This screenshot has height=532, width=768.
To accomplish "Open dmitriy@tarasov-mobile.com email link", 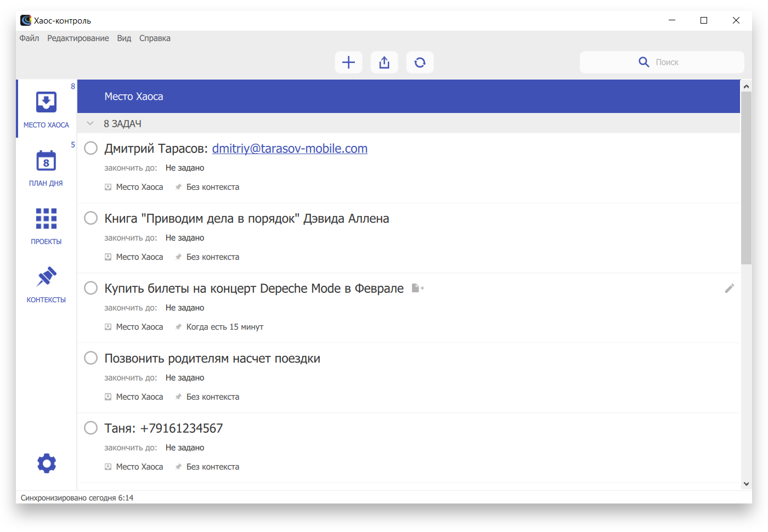I will (290, 149).
